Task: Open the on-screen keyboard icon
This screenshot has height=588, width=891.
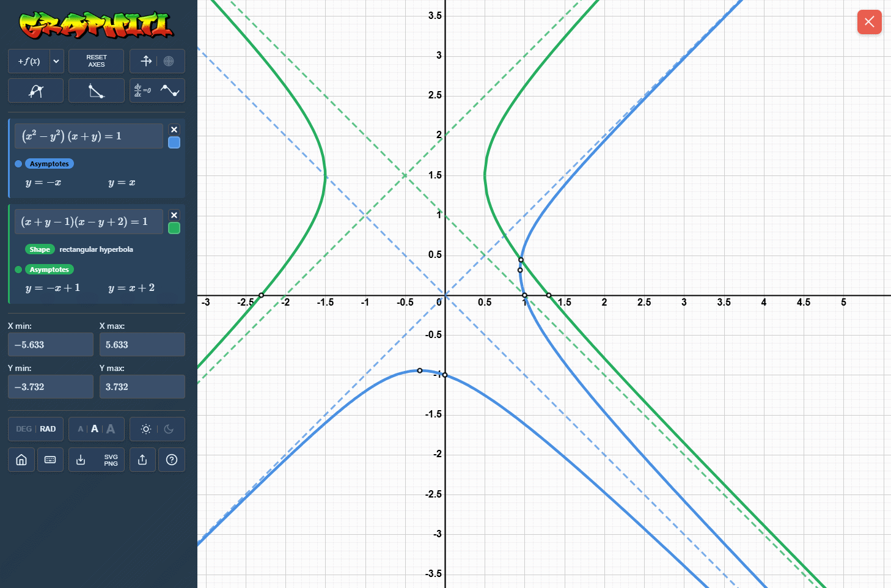Action: pyautogui.click(x=50, y=460)
